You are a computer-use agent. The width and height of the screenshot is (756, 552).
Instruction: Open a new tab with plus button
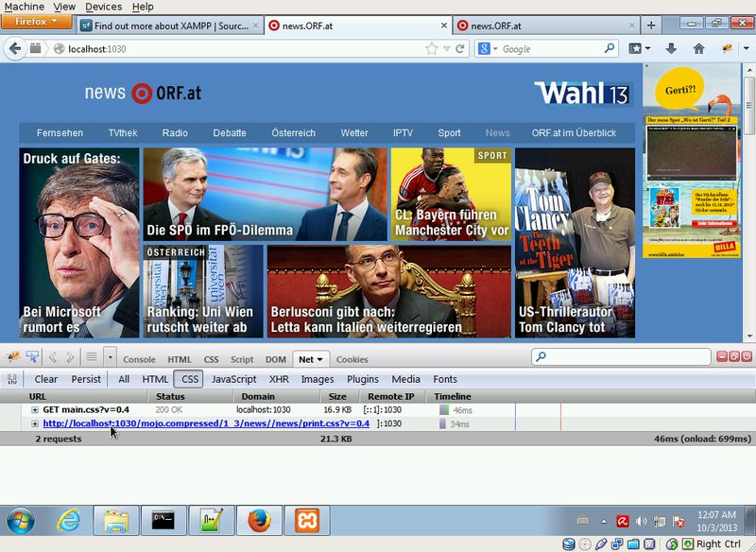coord(651,26)
